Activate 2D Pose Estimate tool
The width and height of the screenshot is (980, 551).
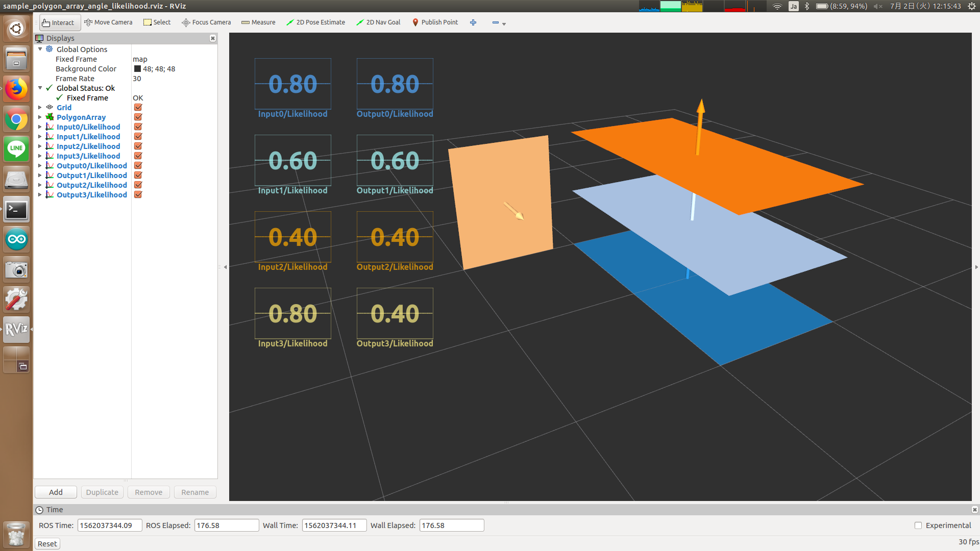[315, 22]
